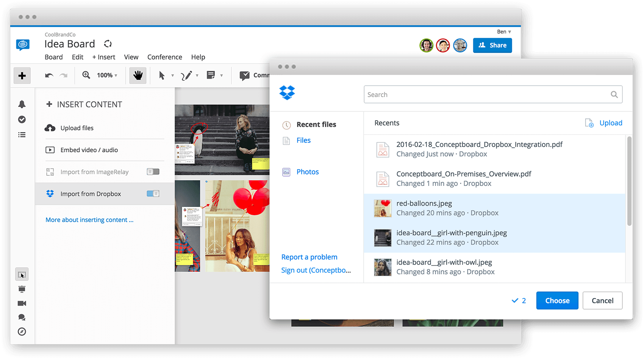
Task: Open the + Insert menu
Action: click(104, 57)
